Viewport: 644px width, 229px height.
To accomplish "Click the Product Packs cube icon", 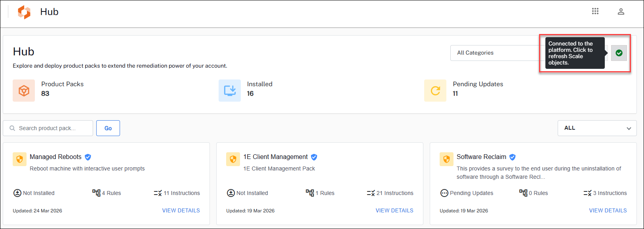I will point(24,91).
